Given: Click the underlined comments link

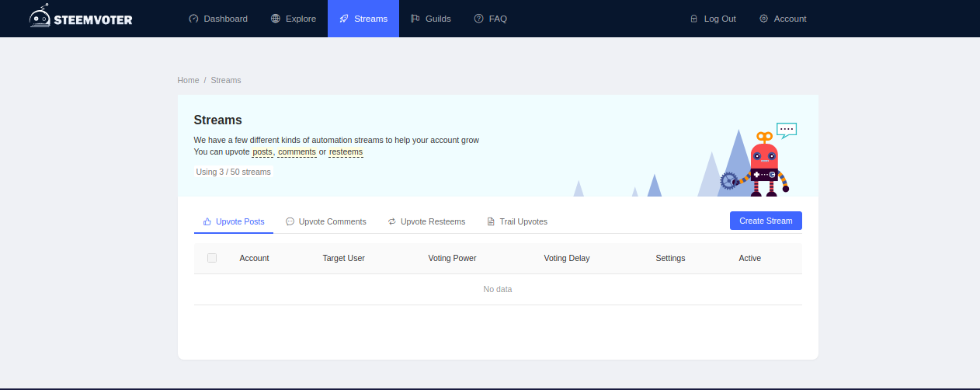Looking at the screenshot, I should [x=297, y=152].
